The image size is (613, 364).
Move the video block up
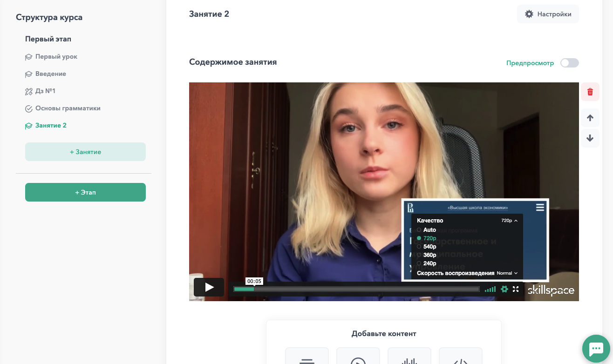tap(590, 118)
